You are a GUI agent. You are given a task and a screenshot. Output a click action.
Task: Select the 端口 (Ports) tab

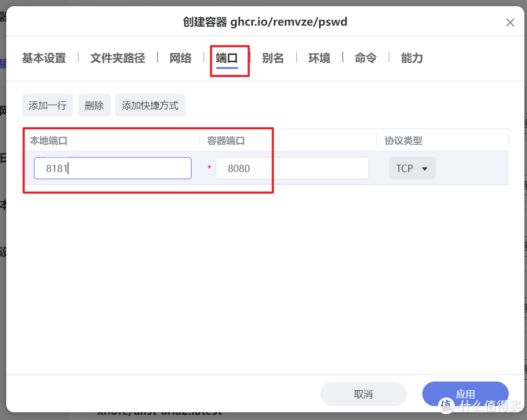(x=229, y=58)
